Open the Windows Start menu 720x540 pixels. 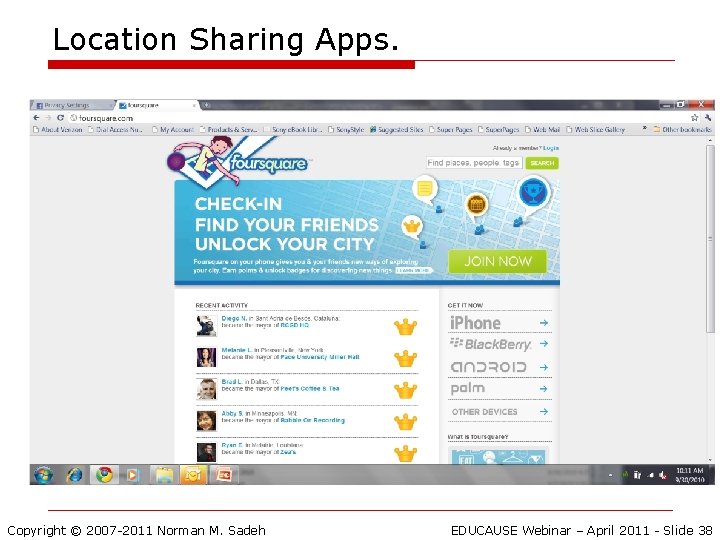click(44, 475)
